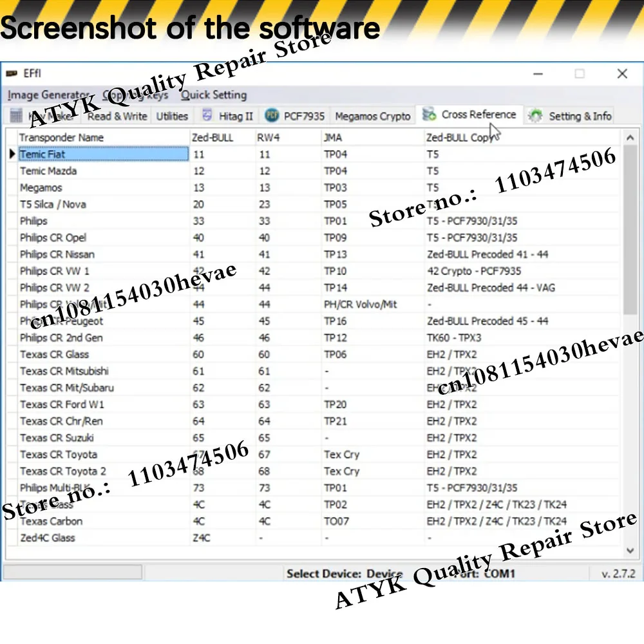Open the Quick Setting menu
This screenshot has width=644, height=644.
tap(214, 95)
